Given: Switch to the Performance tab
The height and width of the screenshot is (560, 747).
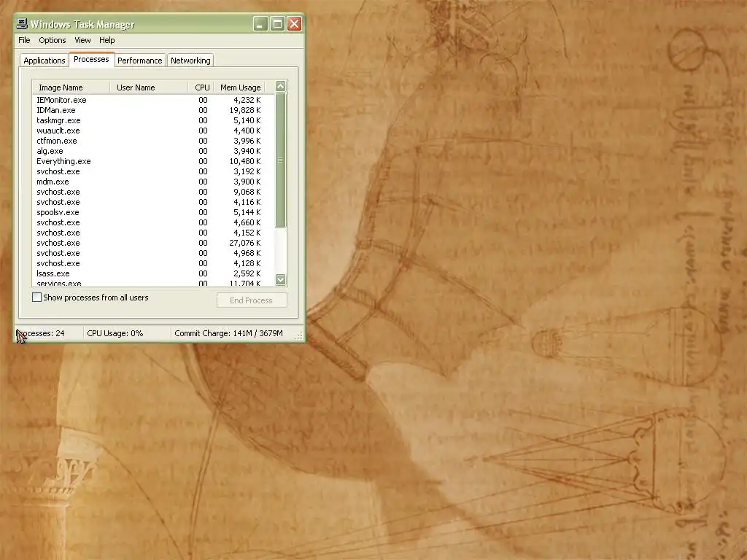Looking at the screenshot, I should pyautogui.click(x=139, y=61).
